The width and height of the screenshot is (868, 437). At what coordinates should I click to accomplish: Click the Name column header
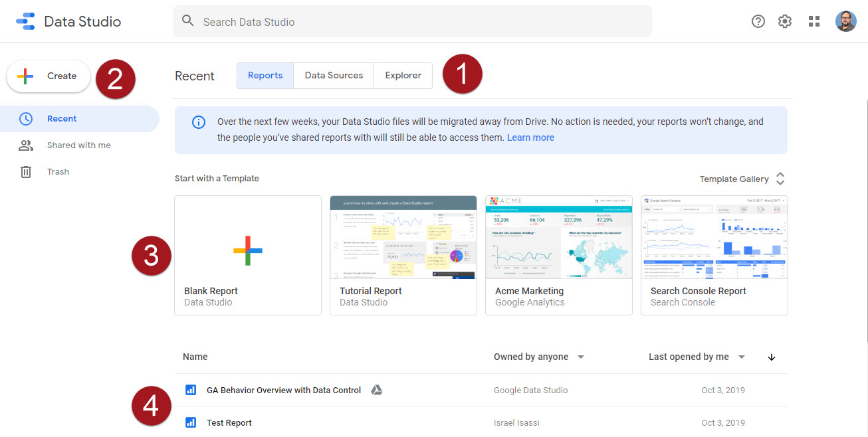195,357
